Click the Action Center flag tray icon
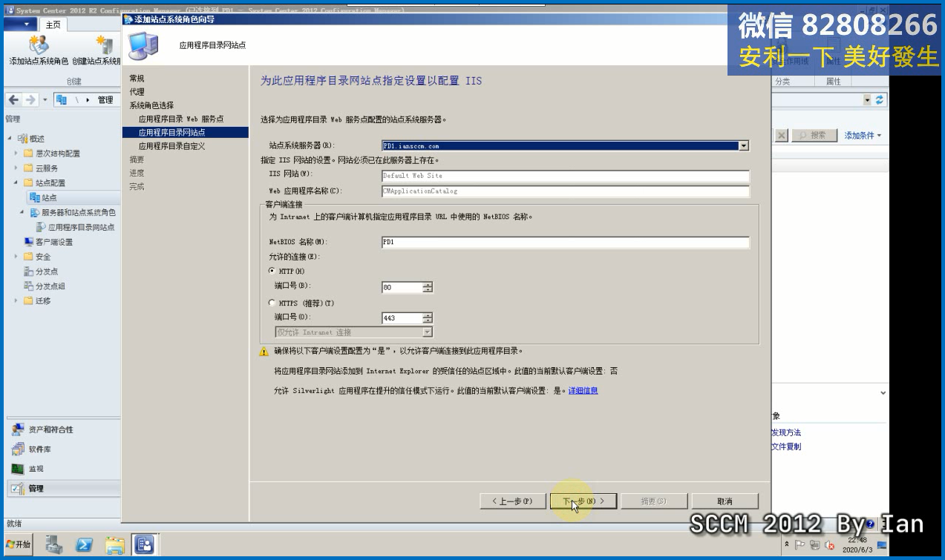 pyautogui.click(x=800, y=545)
